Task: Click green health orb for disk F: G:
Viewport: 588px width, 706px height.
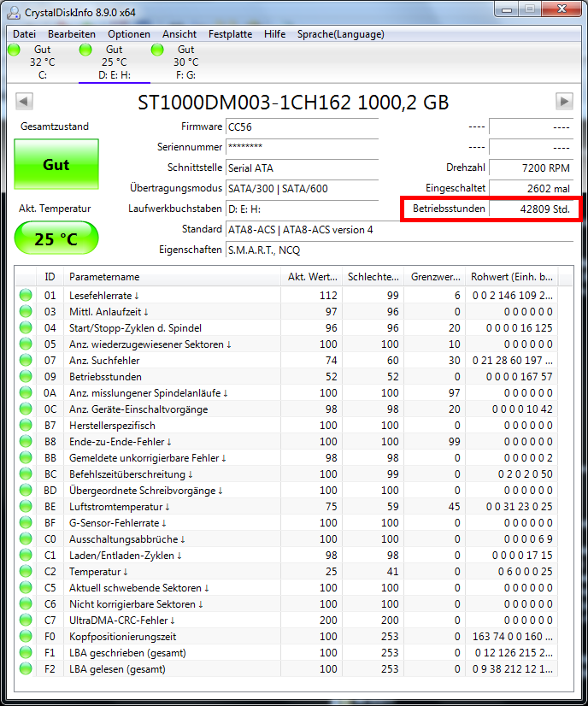Action: 157,50
